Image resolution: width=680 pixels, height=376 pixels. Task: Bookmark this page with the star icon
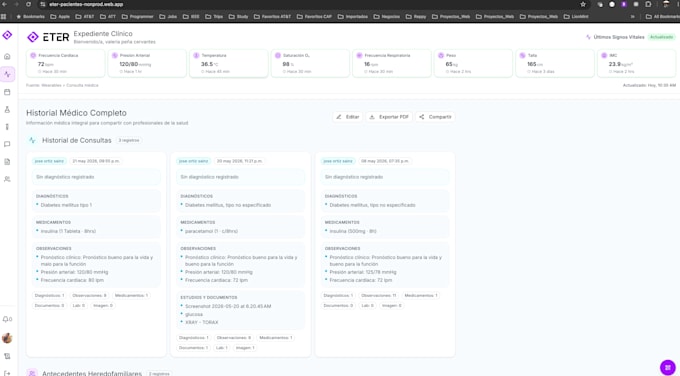pyautogui.click(x=583, y=4)
